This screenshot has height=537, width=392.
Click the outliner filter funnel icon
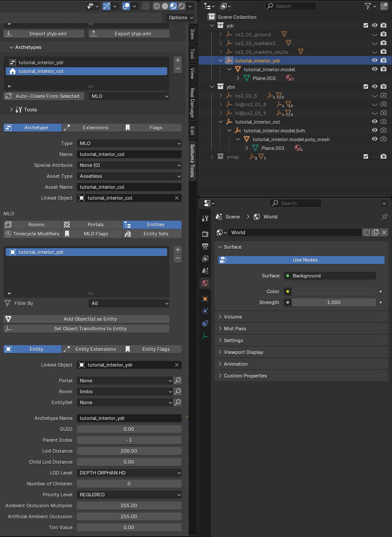coord(368,6)
